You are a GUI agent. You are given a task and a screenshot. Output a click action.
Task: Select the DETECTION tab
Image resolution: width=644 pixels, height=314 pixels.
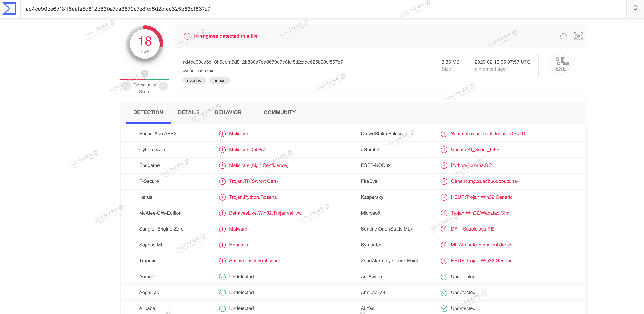pos(148,112)
